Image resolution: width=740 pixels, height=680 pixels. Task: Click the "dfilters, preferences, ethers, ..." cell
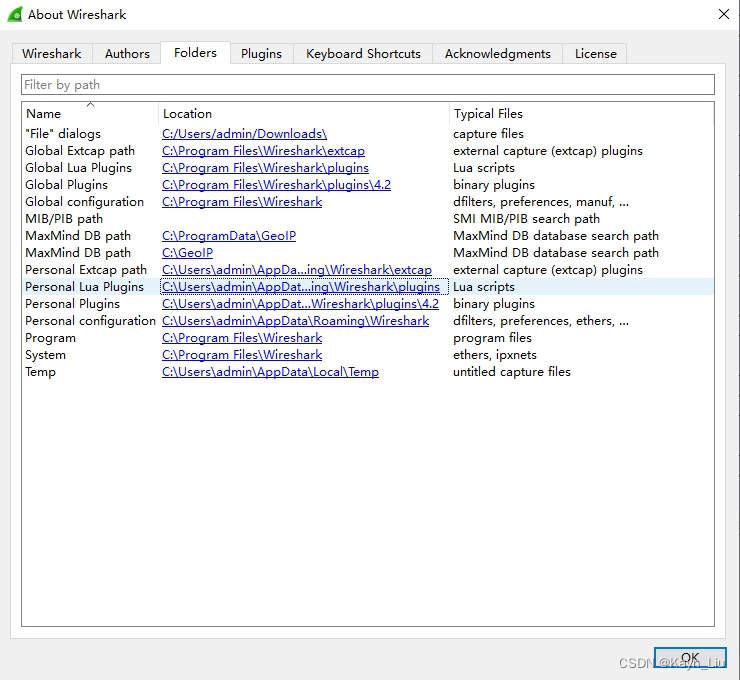pos(541,321)
